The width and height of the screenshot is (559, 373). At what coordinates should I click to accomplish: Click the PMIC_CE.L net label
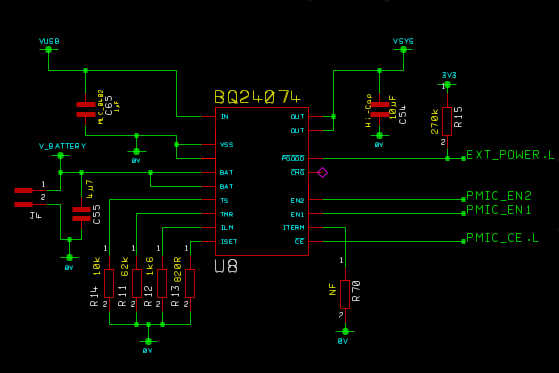[x=502, y=238]
